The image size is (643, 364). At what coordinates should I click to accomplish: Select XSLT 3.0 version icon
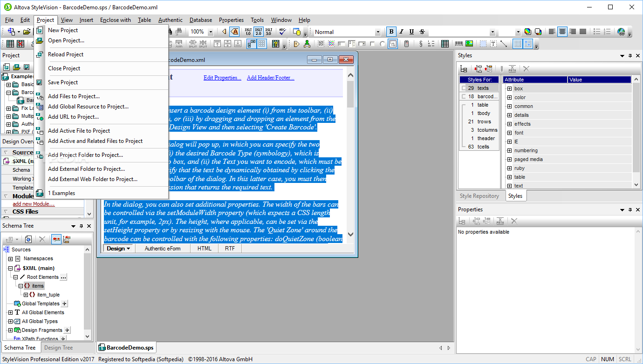(268, 32)
